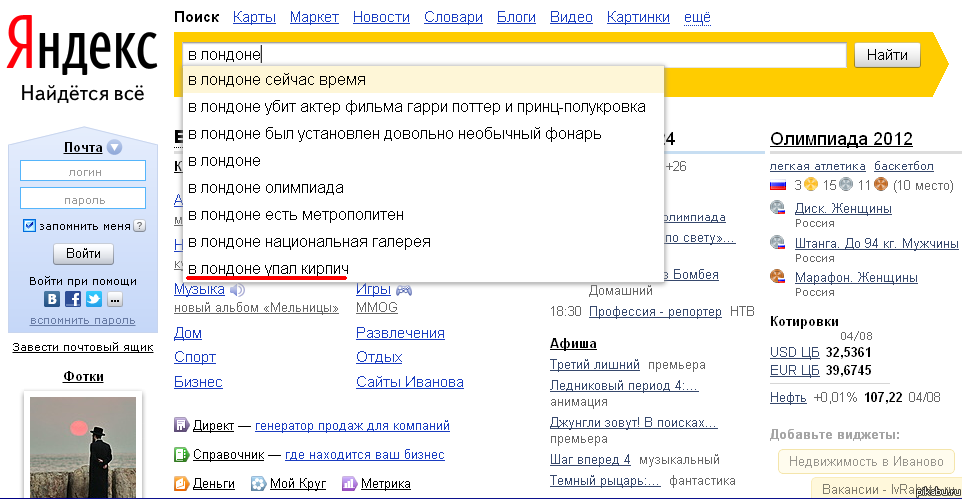Viewport: 962px width, 499px height.
Task: Open the Развлечения category link
Action: pos(400,333)
